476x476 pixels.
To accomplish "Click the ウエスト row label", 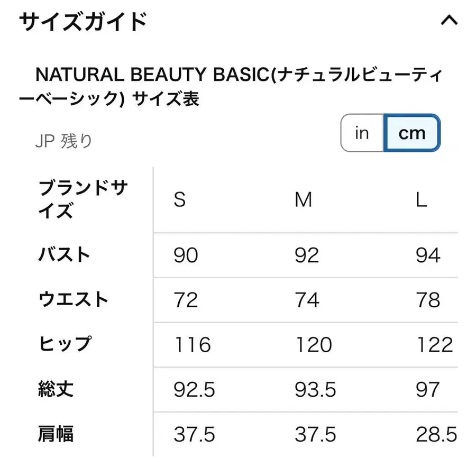I will 74,299.
